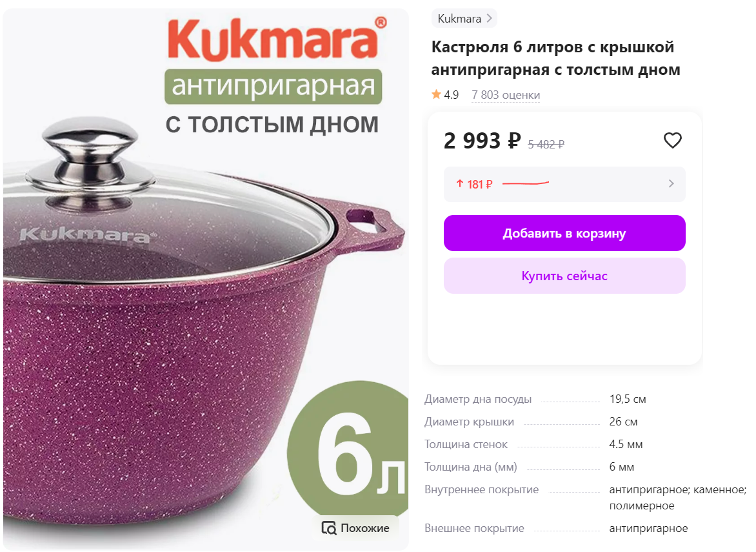Click the Kukmara logo on the product image
The width and height of the screenshot is (756, 552).
coord(277,39)
